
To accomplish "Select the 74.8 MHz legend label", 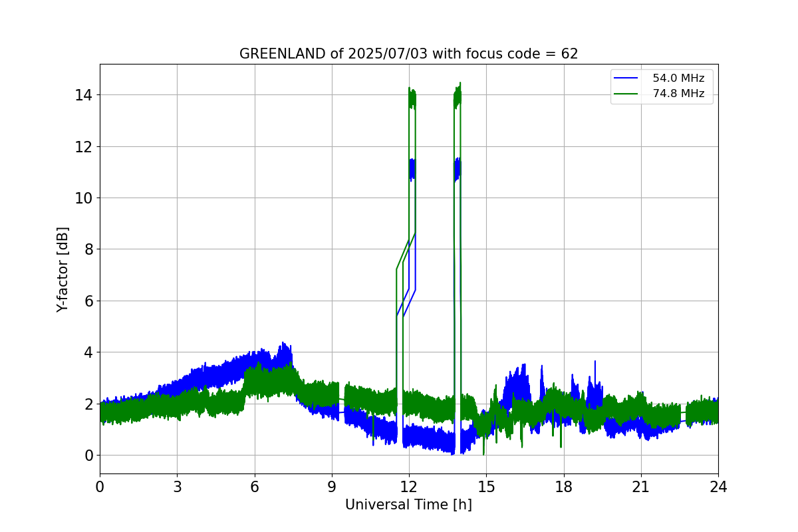I will click(678, 94).
